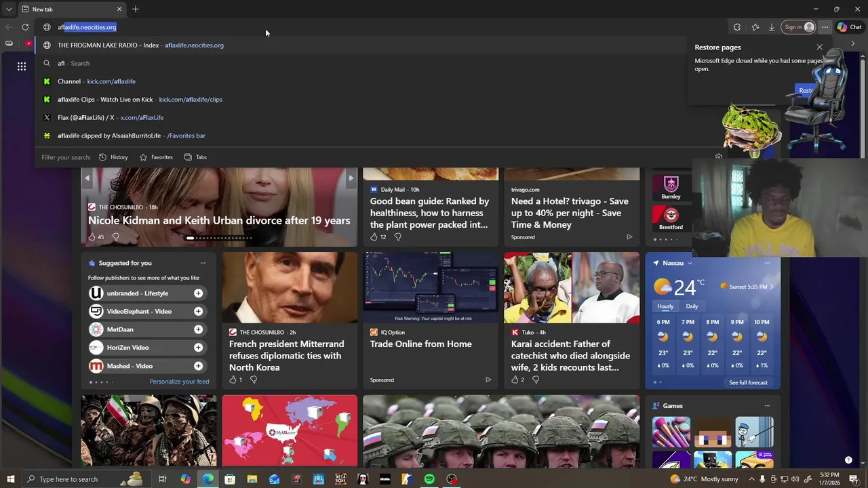Screen dimensions: 868x488
Task: Close the New tab tab
Action: click(119, 9)
